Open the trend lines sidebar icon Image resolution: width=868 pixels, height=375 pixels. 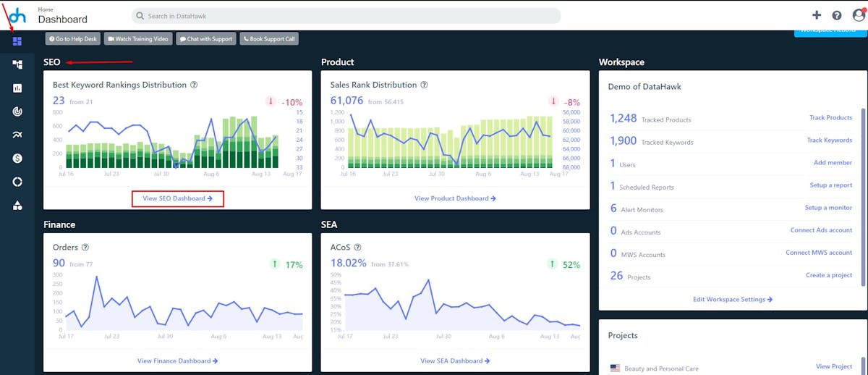(17, 135)
